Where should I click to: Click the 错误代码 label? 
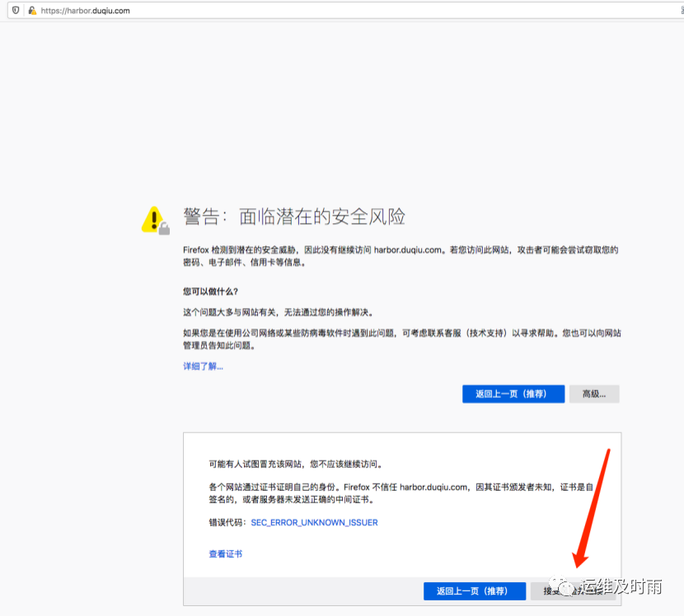[227, 522]
